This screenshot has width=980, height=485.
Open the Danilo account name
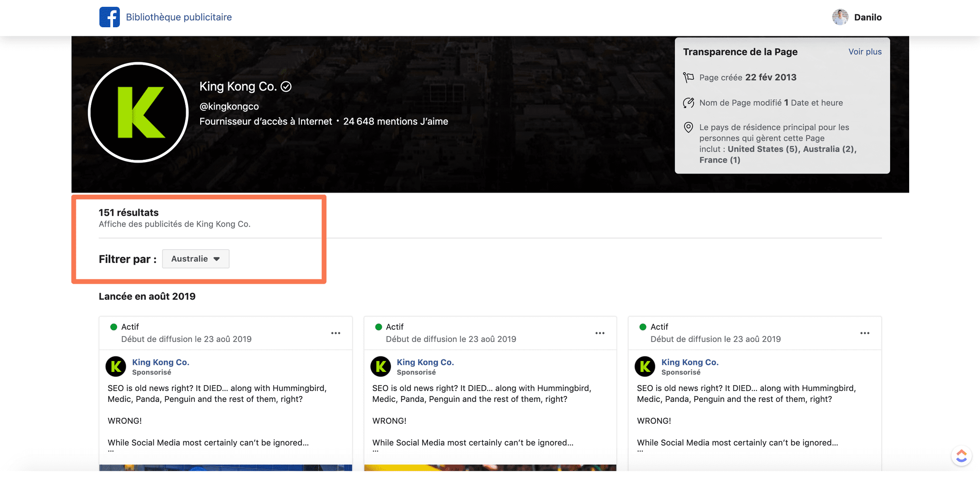pos(868,17)
